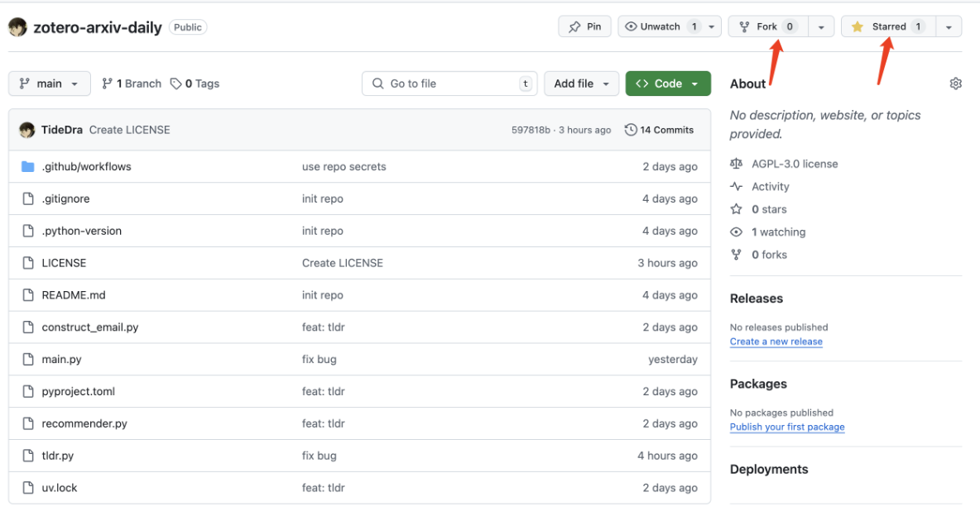This screenshot has width=980, height=516.
Task: Click the .github/workflows folder icon
Action: click(27, 167)
